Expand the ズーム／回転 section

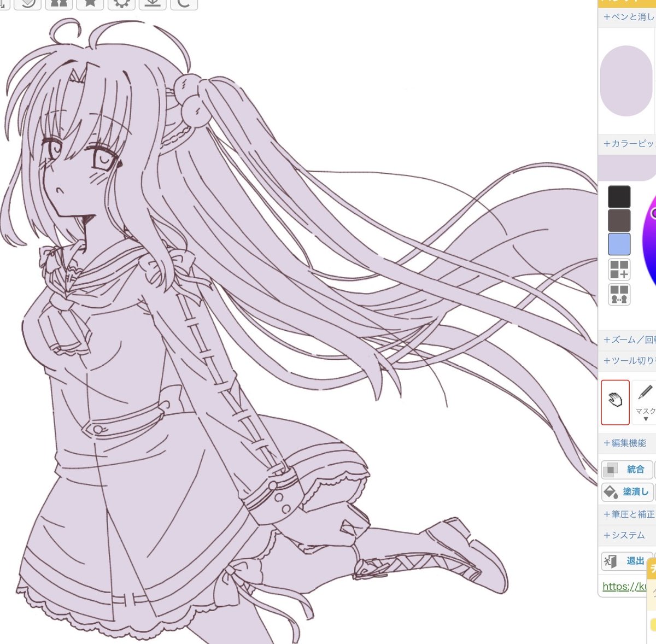tap(627, 339)
